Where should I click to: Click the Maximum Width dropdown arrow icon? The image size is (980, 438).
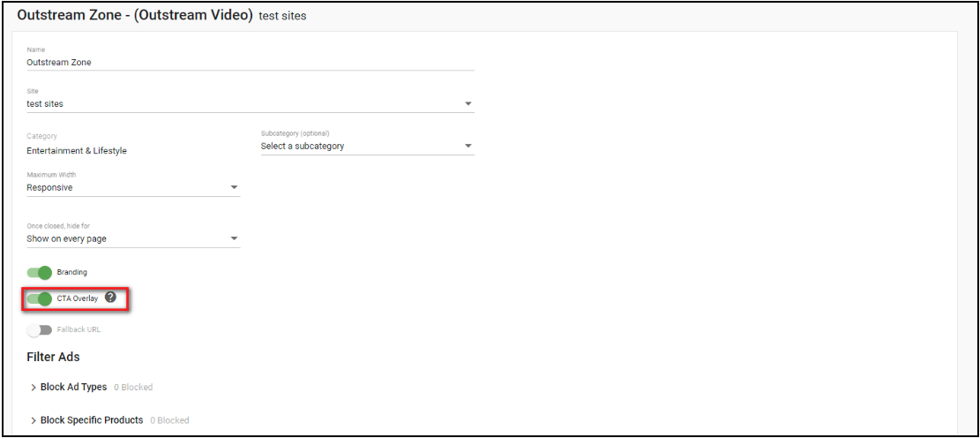click(x=234, y=187)
